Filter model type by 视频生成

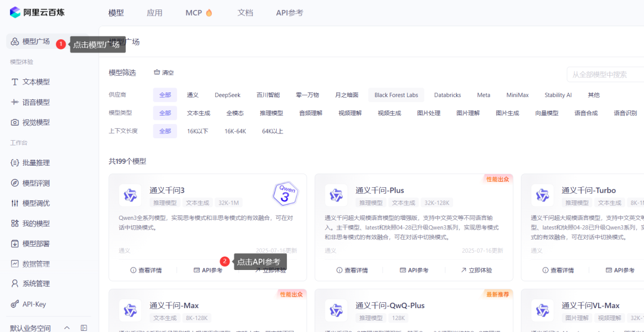click(x=389, y=113)
